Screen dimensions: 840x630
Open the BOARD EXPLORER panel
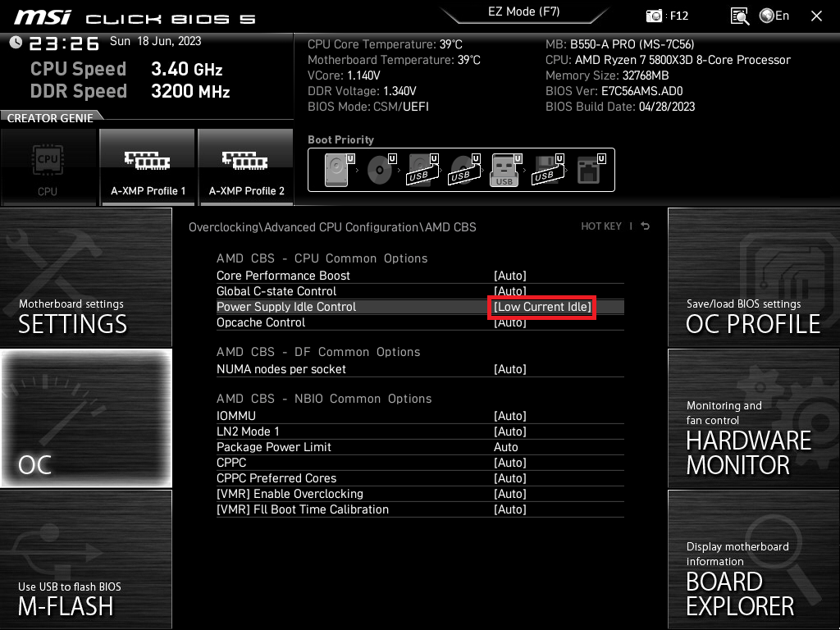tap(754, 559)
